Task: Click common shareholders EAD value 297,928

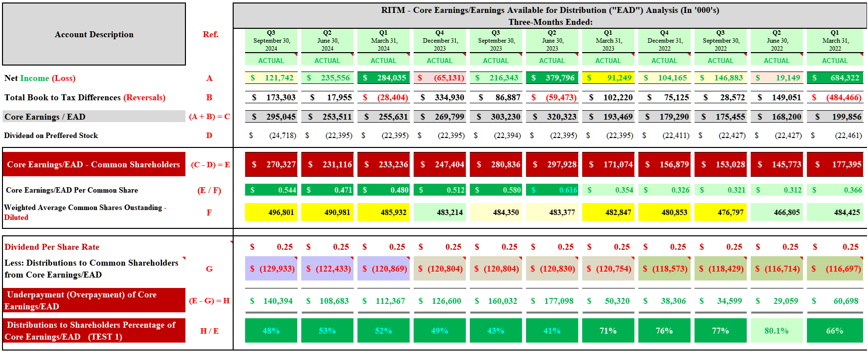Action: (x=552, y=164)
